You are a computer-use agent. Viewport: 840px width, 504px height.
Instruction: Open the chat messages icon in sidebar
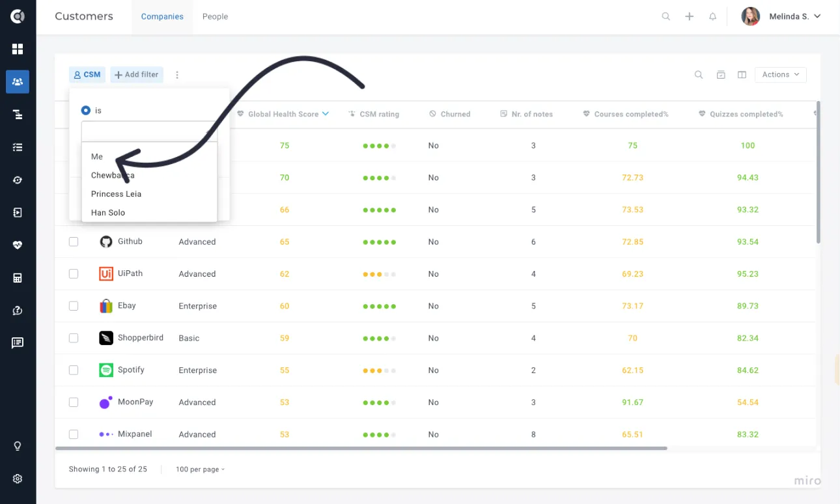[x=18, y=343]
